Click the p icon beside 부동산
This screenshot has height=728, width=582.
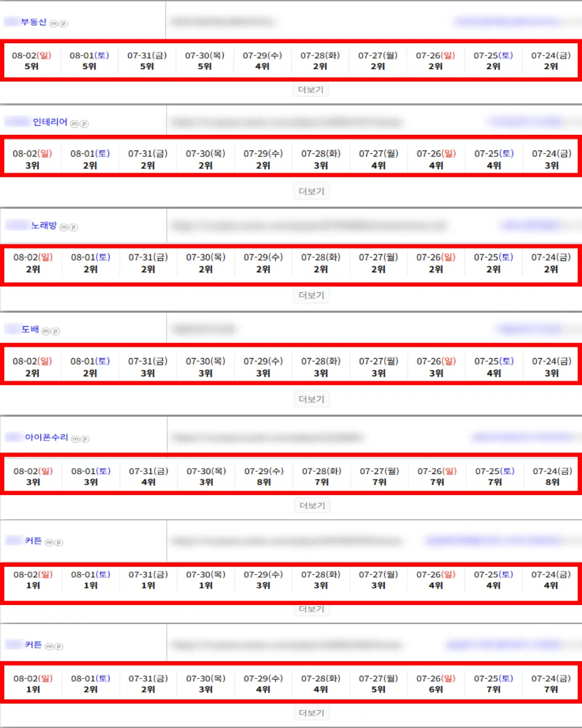click(x=64, y=24)
